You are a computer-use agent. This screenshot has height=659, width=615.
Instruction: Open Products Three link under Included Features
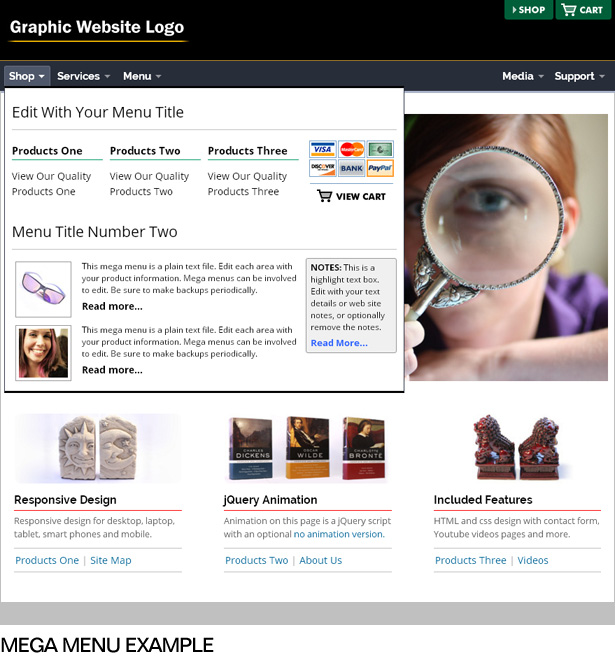pyautogui.click(x=470, y=560)
